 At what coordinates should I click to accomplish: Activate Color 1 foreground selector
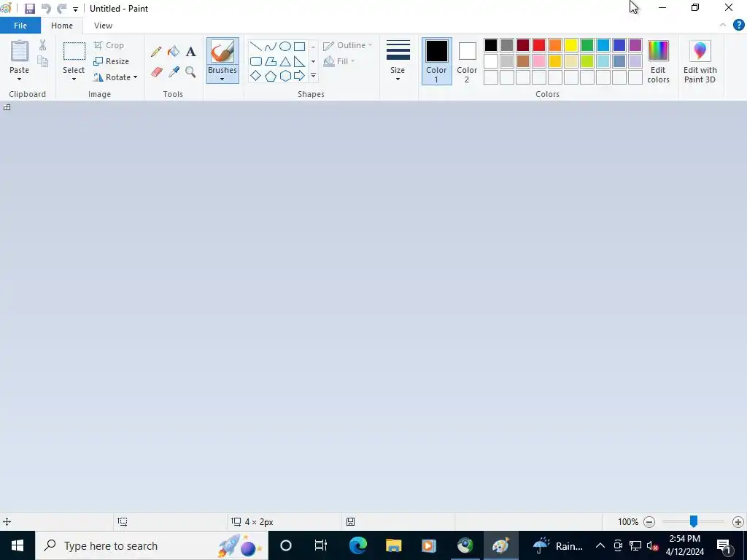click(436, 61)
